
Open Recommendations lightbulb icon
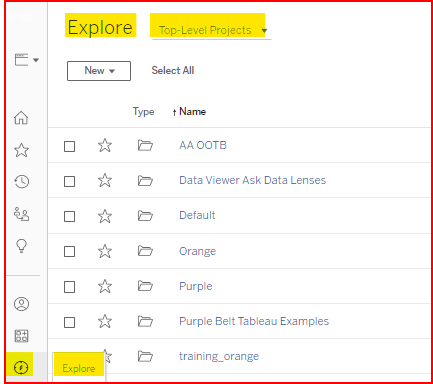(21, 246)
